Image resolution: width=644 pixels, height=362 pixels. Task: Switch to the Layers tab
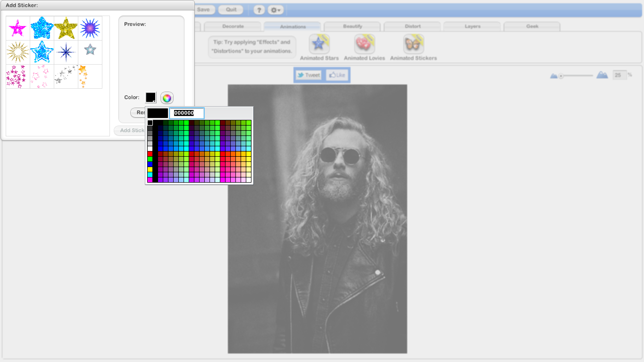click(x=472, y=26)
